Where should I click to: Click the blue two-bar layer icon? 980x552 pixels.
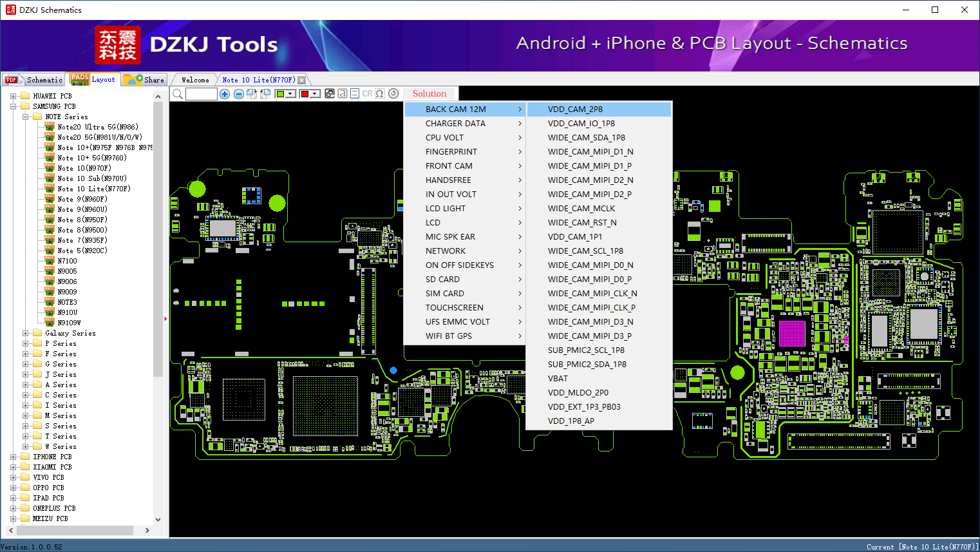click(x=355, y=94)
